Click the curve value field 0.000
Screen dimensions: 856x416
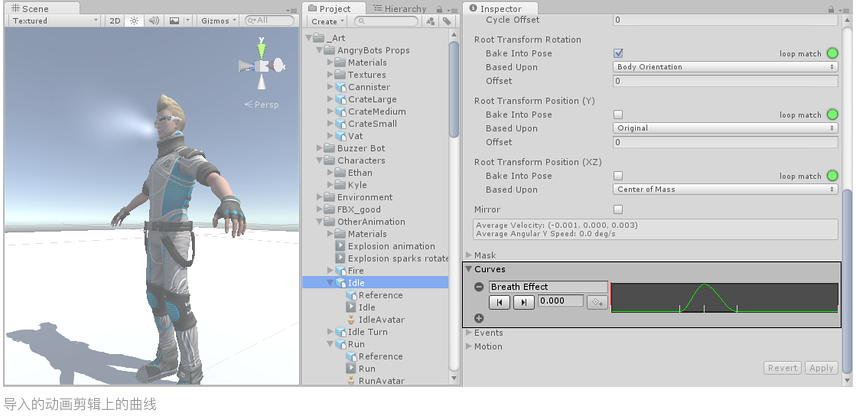[561, 301]
